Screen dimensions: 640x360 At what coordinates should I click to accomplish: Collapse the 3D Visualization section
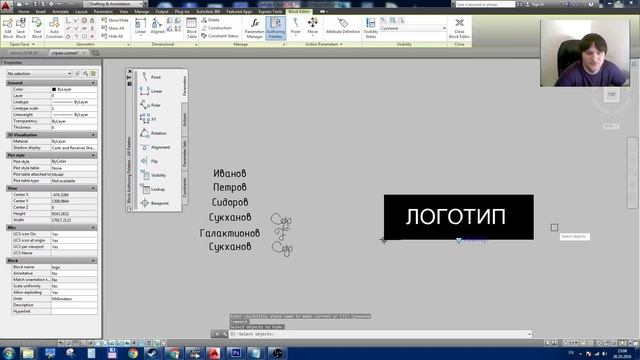[93, 135]
